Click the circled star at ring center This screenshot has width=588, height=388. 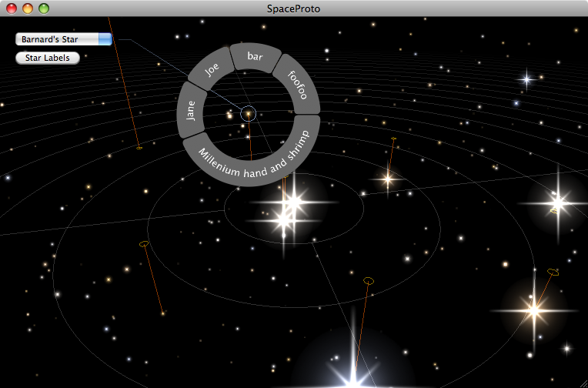[x=248, y=114]
